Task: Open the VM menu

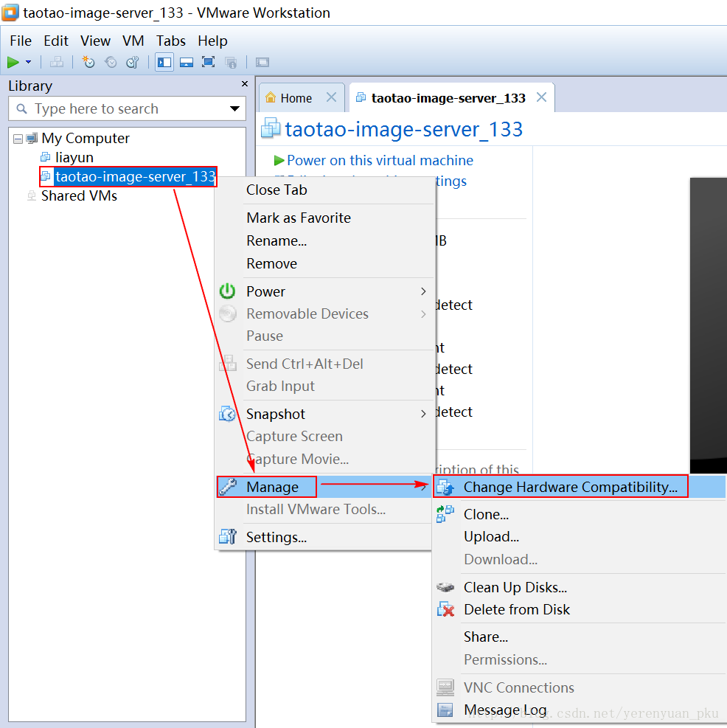Action: pyautogui.click(x=133, y=41)
